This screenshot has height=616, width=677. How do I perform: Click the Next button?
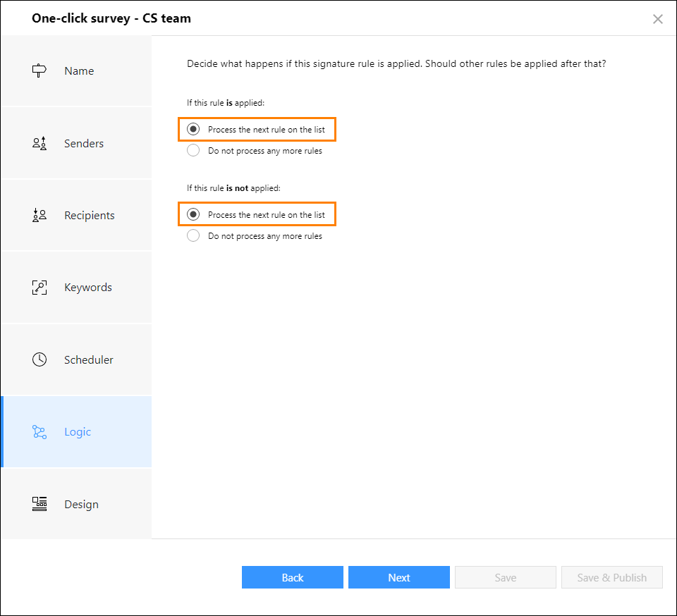[399, 577]
